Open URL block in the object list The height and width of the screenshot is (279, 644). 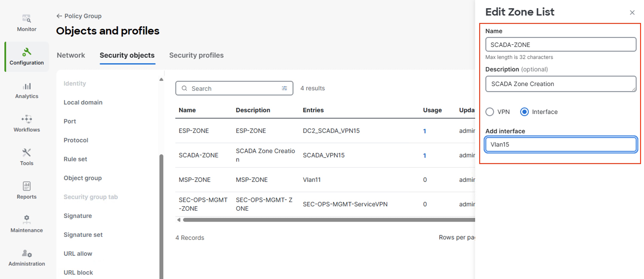pyautogui.click(x=78, y=273)
